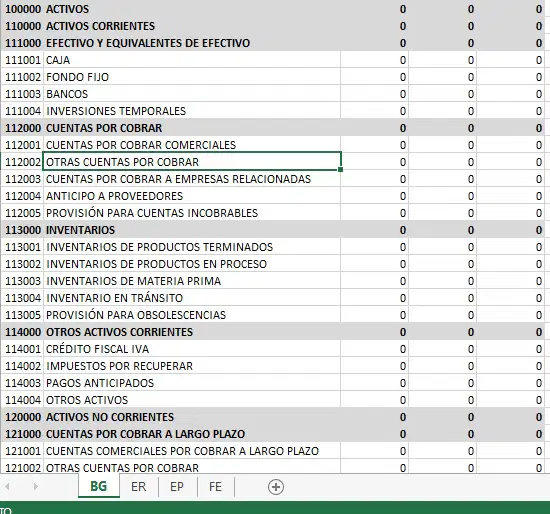The width and height of the screenshot is (550, 514).
Task: Select the CAJA cell
Action: coord(192,60)
